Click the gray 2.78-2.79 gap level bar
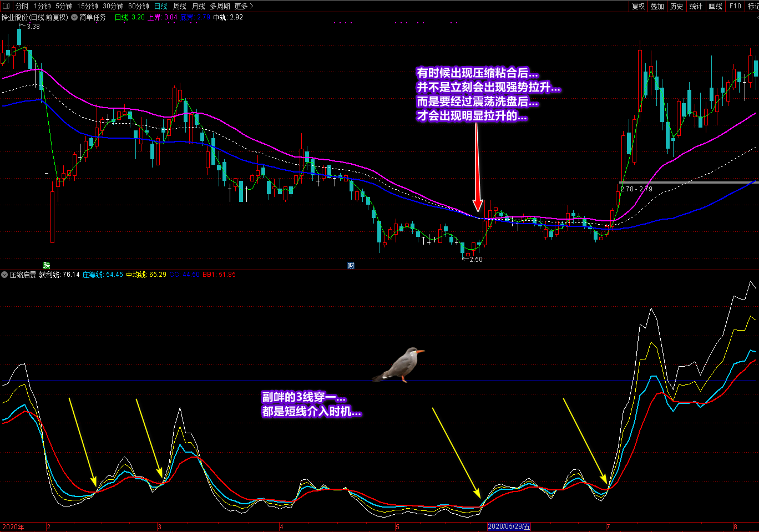759x532 pixels. (688, 182)
